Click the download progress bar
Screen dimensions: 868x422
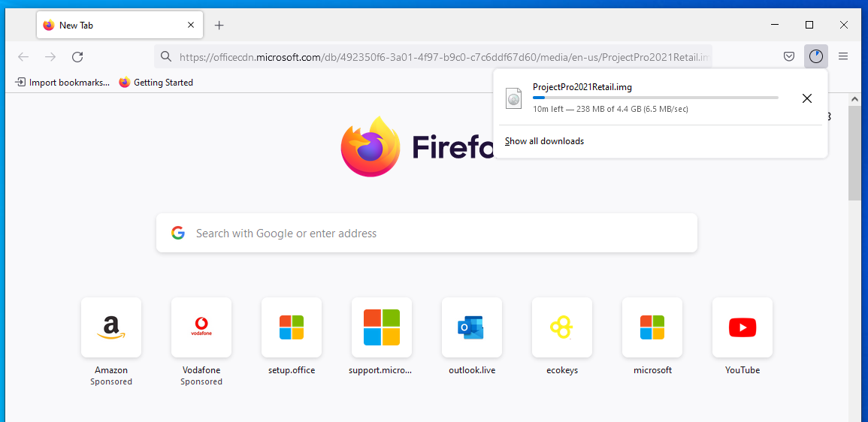(x=655, y=98)
